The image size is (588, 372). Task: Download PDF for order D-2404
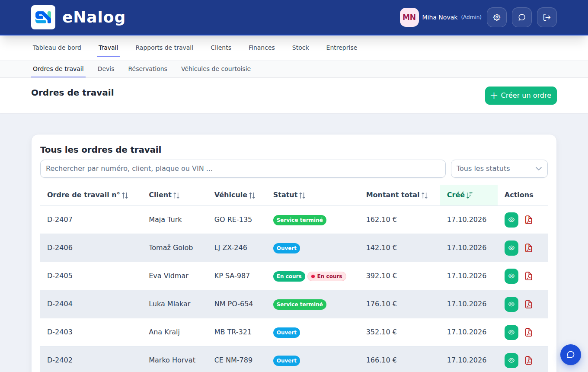pyautogui.click(x=528, y=304)
